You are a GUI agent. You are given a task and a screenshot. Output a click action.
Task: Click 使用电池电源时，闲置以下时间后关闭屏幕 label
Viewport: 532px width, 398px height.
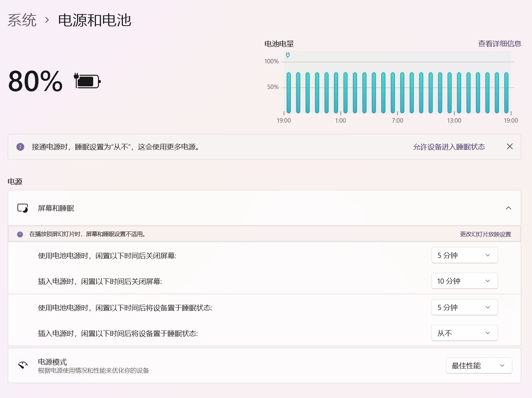107,256
